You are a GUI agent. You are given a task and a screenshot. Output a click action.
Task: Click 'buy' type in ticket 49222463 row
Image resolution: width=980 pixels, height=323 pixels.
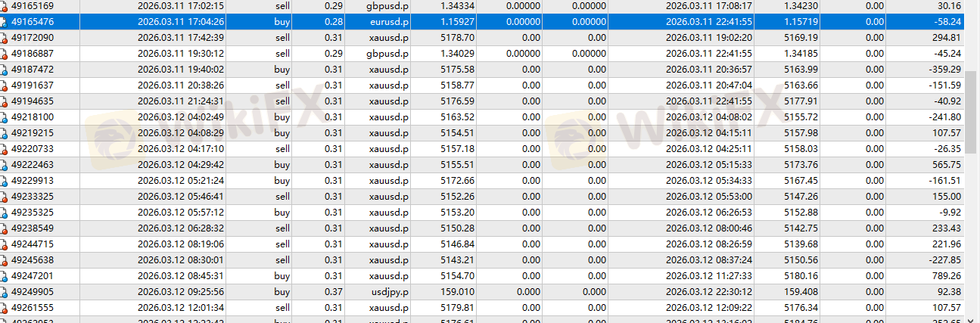click(x=282, y=165)
